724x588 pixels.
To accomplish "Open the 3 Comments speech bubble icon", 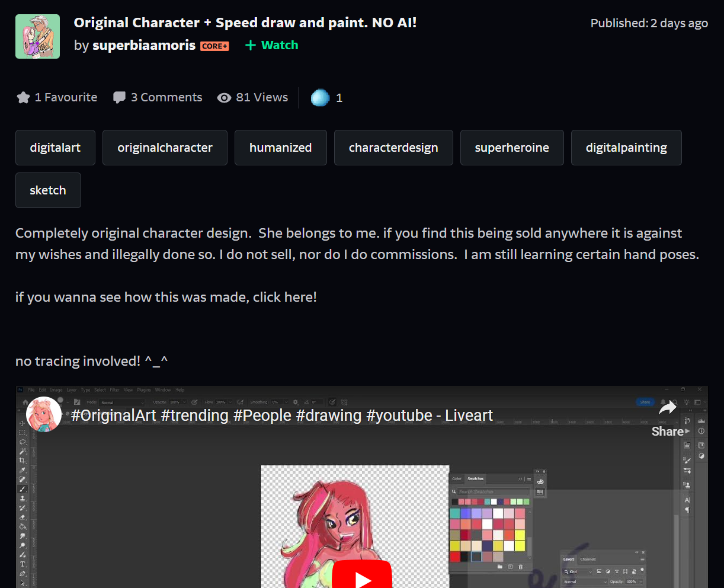I will coord(119,97).
